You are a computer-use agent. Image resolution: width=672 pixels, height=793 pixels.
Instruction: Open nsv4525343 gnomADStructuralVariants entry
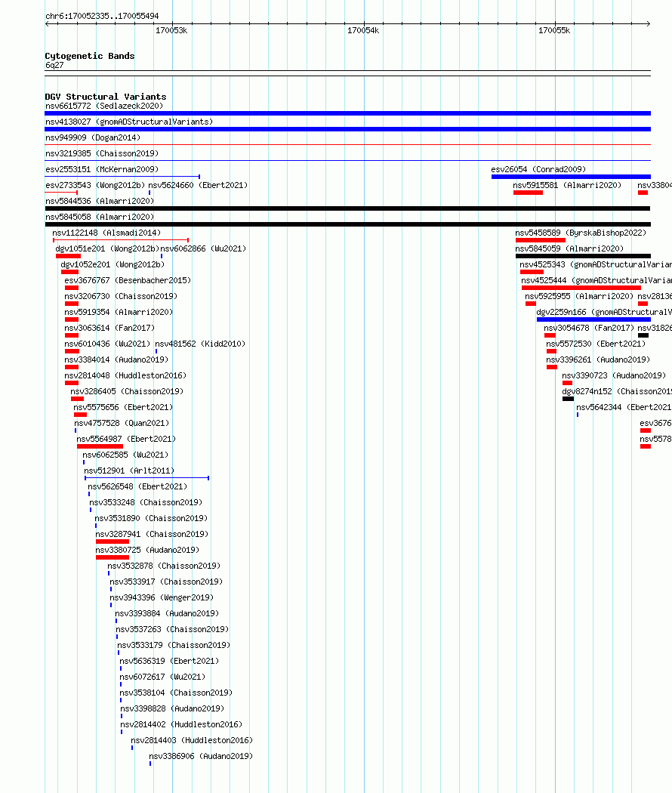(x=596, y=264)
